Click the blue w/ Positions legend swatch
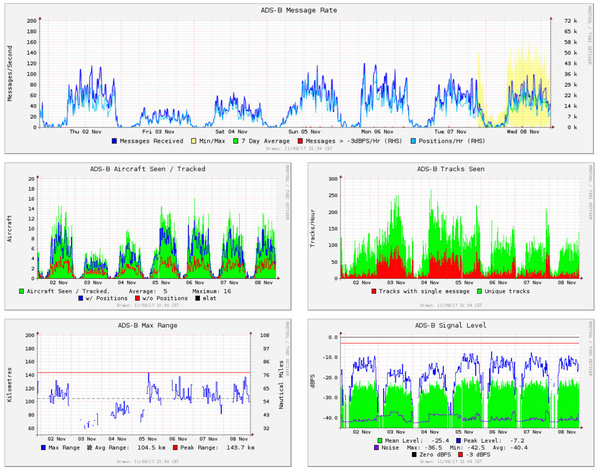The height and width of the screenshot is (472, 600). 80,298
